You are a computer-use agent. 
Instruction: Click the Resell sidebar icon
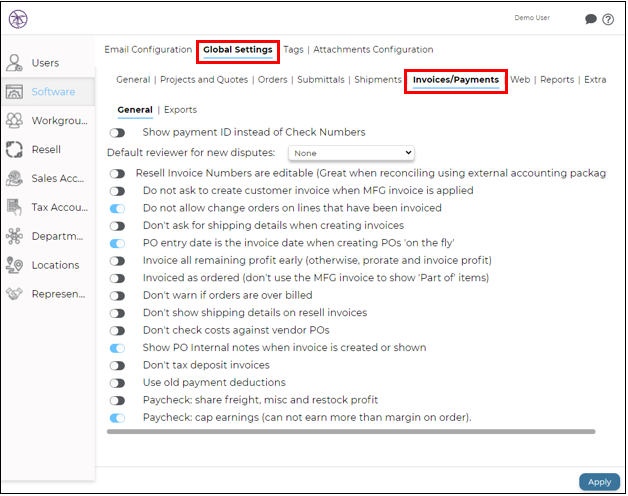click(14, 149)
